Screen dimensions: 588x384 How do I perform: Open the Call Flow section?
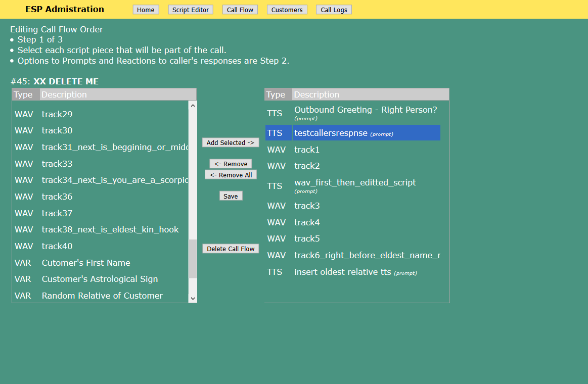[240, 10]
